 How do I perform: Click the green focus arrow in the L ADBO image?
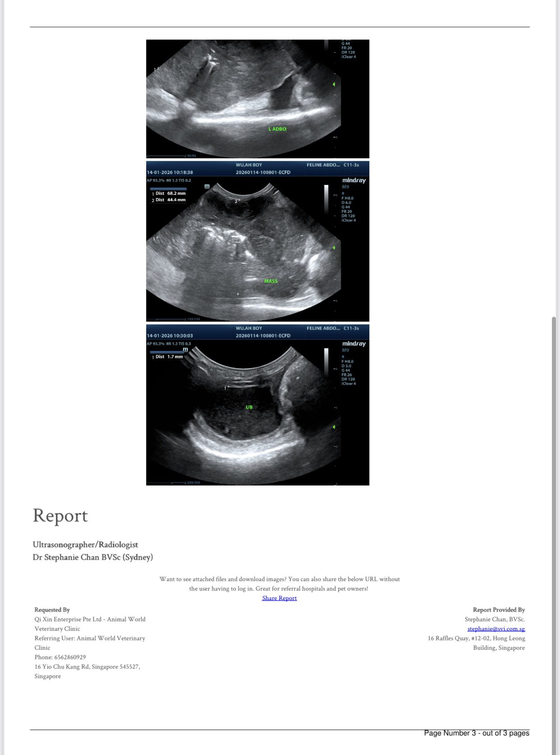334,84
